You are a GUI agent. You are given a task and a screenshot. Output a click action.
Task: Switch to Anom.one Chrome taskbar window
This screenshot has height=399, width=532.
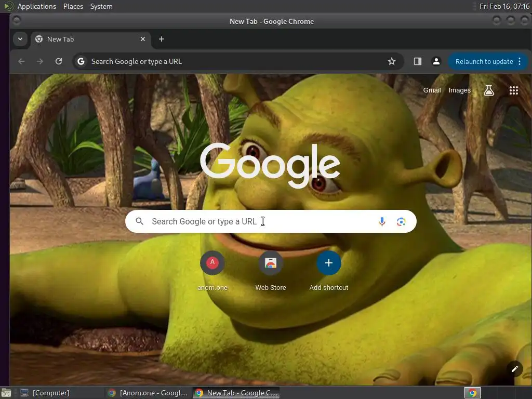pos(148,393)
